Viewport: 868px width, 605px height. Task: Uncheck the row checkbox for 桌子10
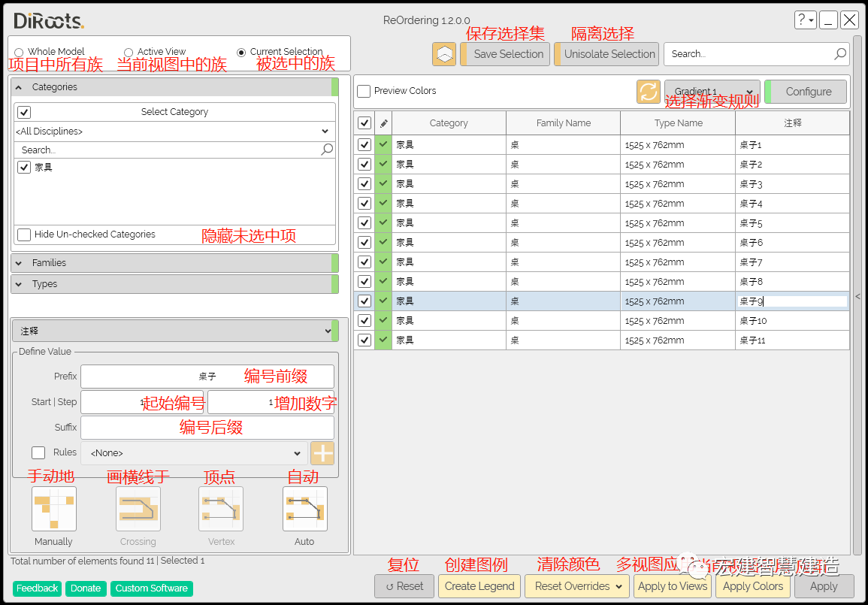[364, 320]
